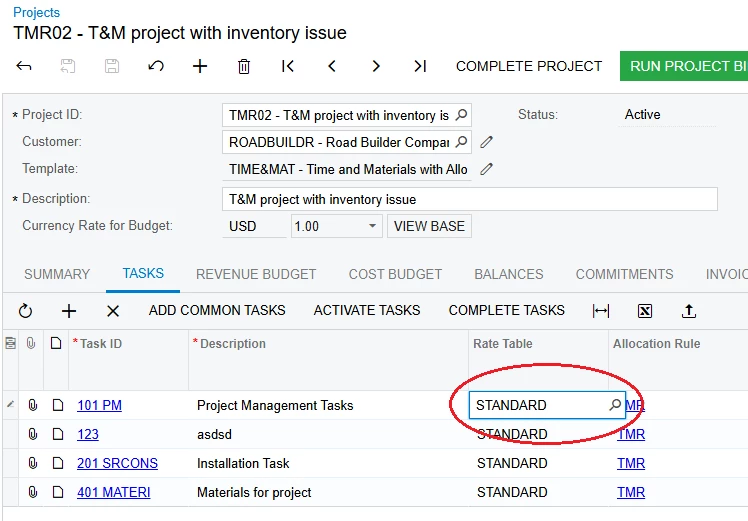The image size is (748, 521).
Task: Go to next record arrow
Action: click(x=376, y=66)
